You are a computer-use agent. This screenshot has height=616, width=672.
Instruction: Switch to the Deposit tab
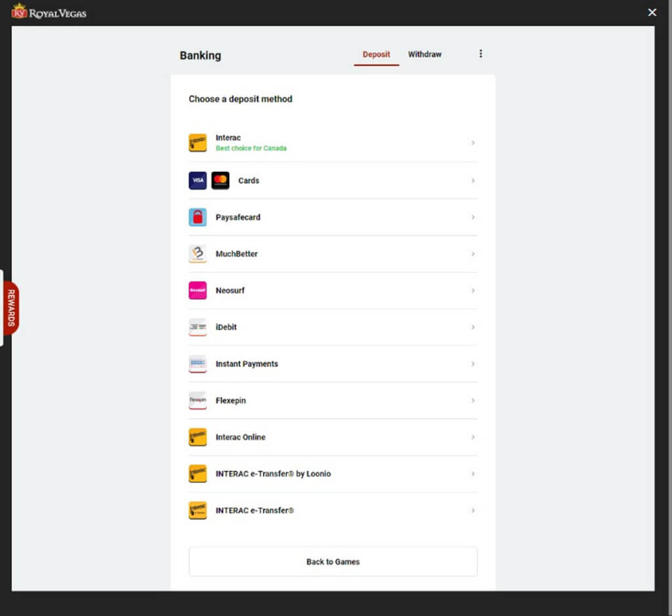coord(376,54)
